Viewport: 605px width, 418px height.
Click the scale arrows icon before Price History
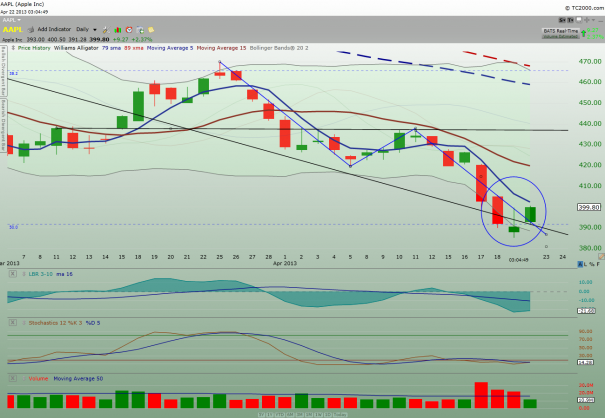tap(13, 48)
